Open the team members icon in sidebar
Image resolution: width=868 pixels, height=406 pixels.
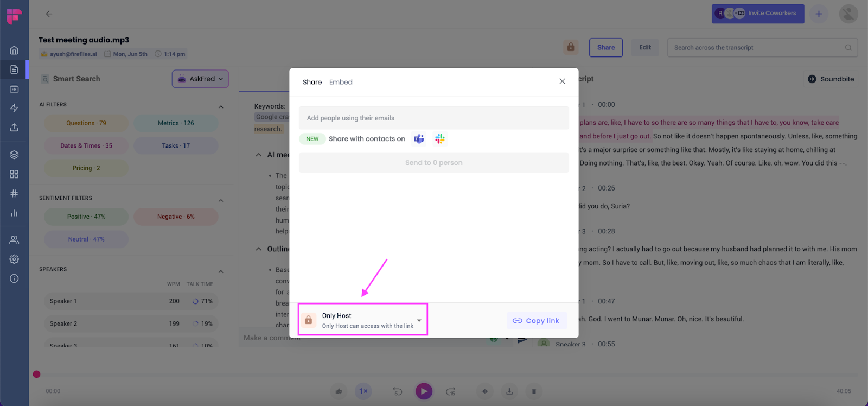[14, 240]
